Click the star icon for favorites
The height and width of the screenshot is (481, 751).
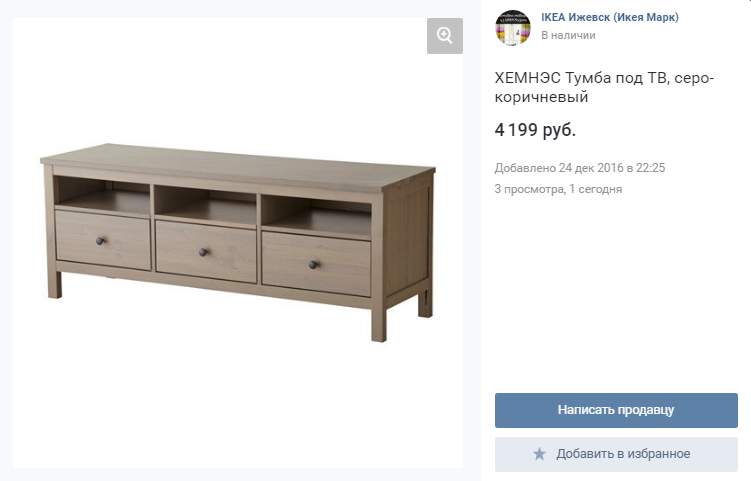pos(540,454)
